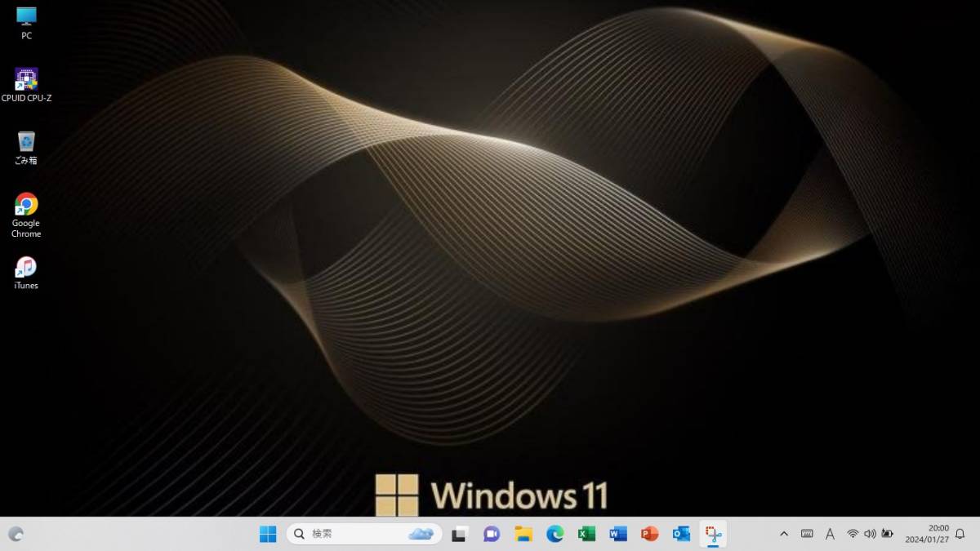Launch Excel from the taskbar

tap(586, 534)
